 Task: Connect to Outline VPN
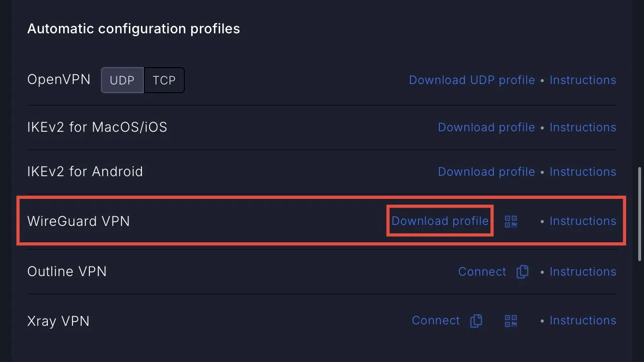(482, 272)
